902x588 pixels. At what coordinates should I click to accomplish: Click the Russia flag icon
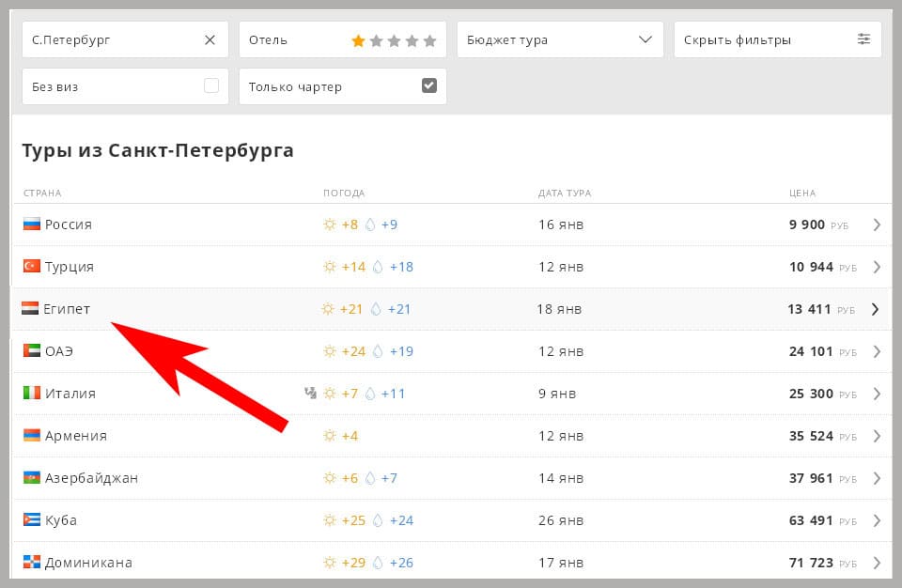click(x=32, y=224)
